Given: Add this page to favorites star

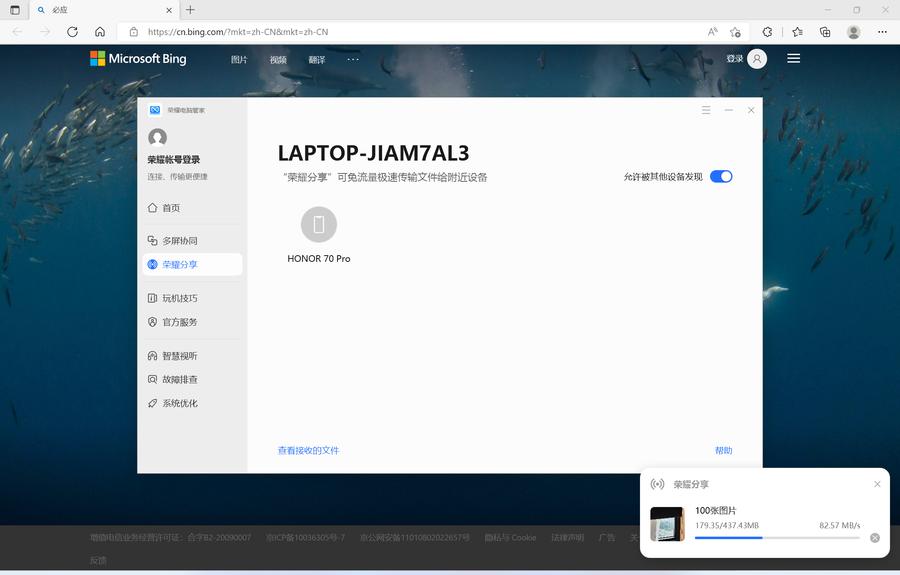Looking at the screenshot, I should 735,32.
